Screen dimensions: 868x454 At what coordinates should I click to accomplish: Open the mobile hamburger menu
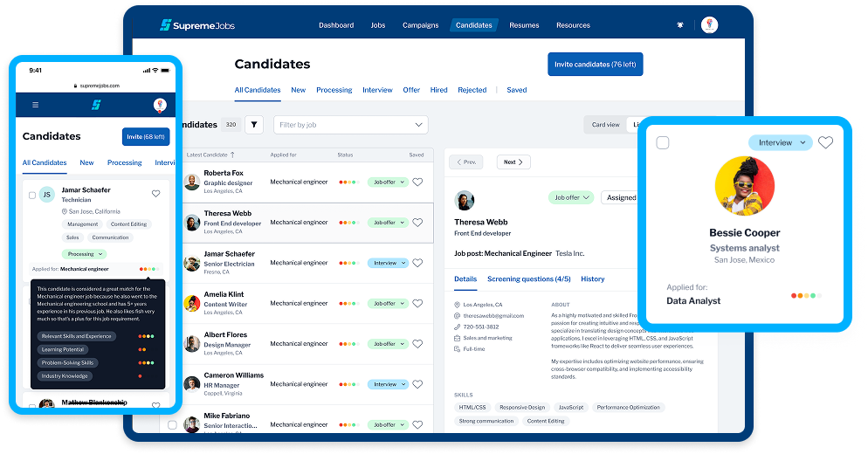coord(35,105)
